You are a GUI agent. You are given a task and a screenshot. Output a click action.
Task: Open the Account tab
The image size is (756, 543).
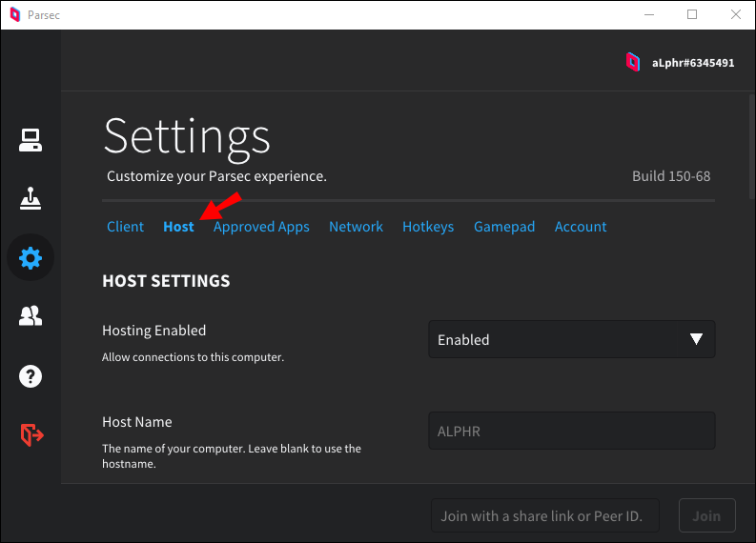pos(581,227)
